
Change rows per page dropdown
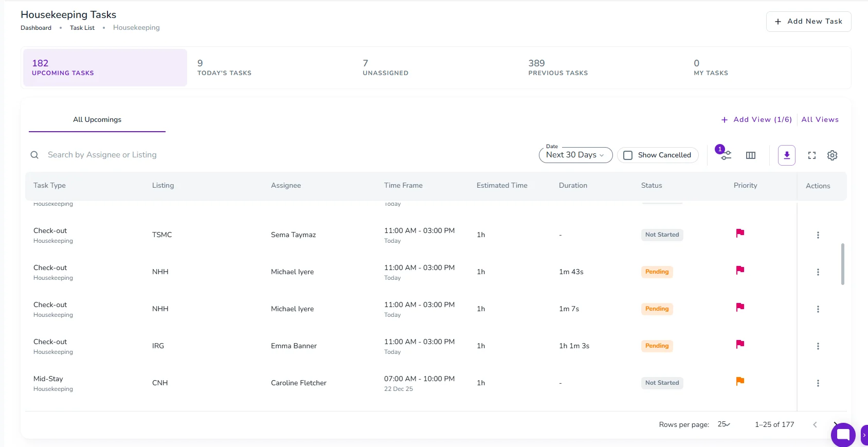(x=724, y=424)
